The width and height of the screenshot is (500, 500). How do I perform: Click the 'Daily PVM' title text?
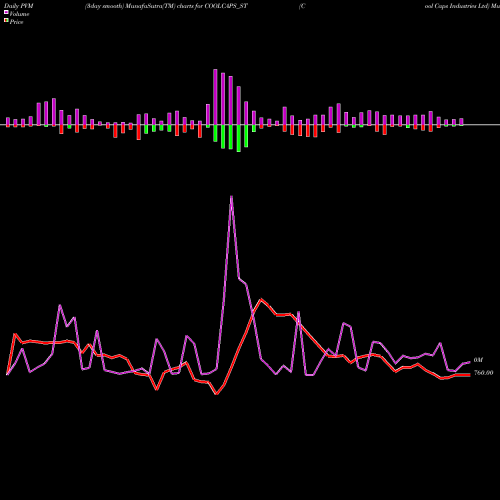pyautogui.click(x=19, y=6)
